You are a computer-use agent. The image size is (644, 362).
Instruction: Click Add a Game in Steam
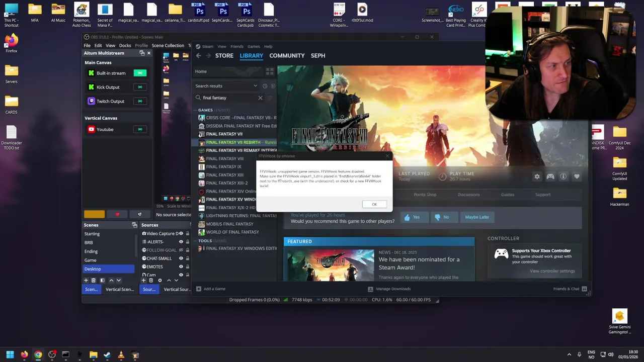[211, 289]
